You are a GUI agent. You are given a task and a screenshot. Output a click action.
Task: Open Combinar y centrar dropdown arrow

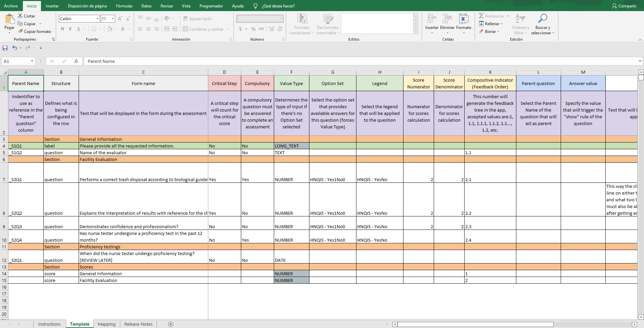pyautogui.click(x=228, y=29)
